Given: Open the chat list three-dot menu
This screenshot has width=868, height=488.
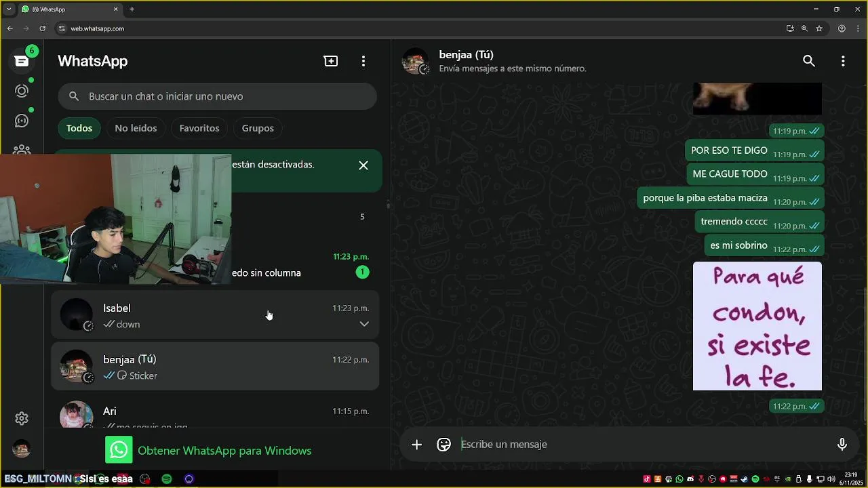Looking at the screenshot, I should [x=363, y=61].
